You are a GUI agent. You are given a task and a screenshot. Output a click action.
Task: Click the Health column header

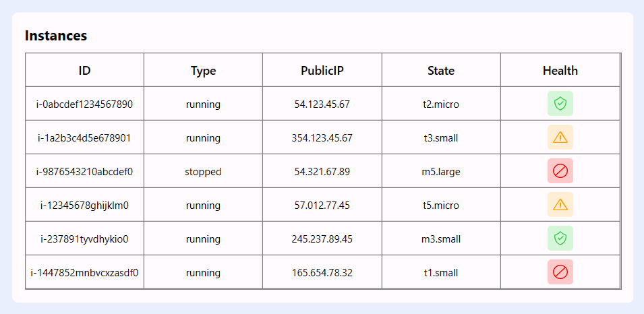pyautogui.click(x=560, y=70)
